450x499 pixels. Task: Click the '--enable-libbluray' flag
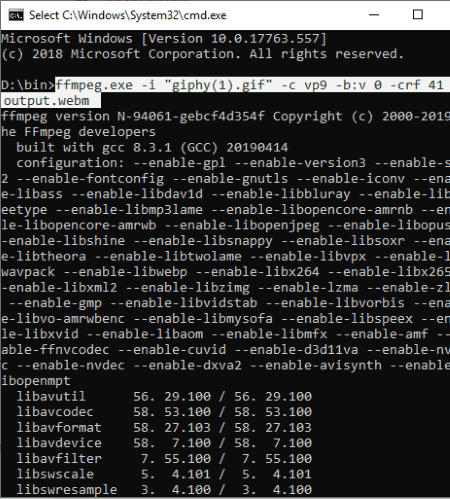281,194
